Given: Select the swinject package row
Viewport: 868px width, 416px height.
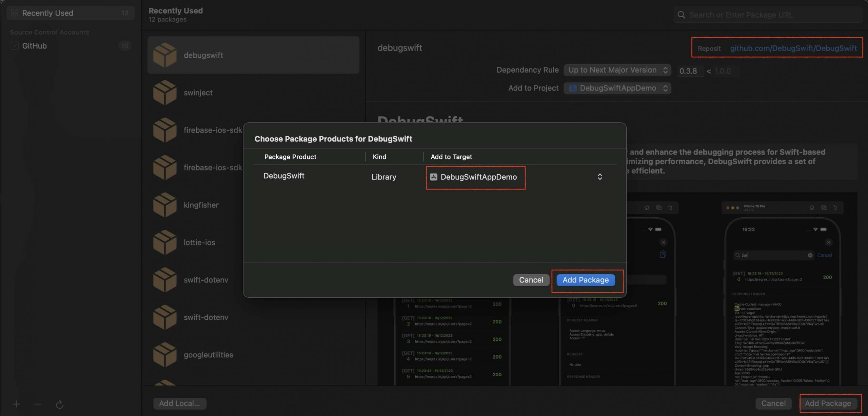Looking at the screenshot, I should [x=253, y=93].
